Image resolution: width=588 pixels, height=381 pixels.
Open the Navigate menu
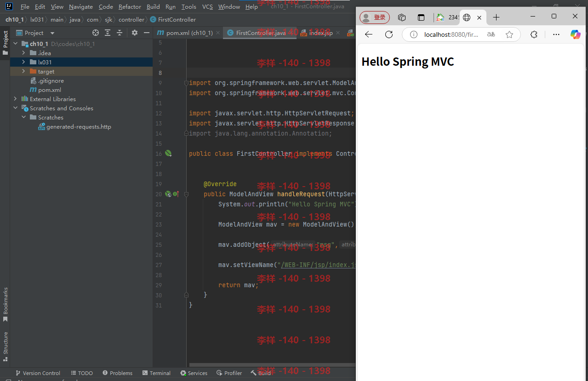tap(81, 6)
